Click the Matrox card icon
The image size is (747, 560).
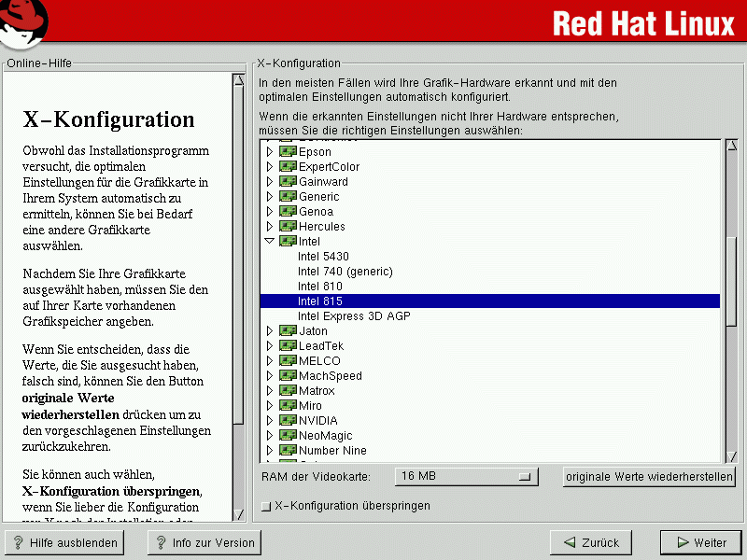[x=288, y=391]
